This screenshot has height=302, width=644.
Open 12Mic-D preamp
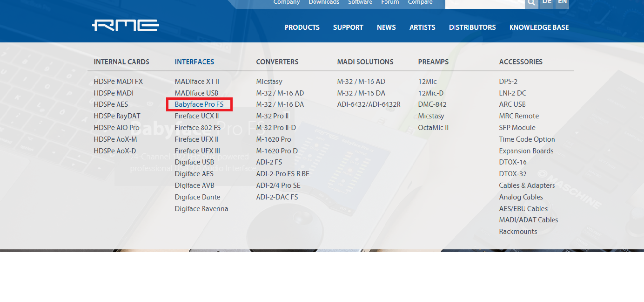[x=431, y=93]
